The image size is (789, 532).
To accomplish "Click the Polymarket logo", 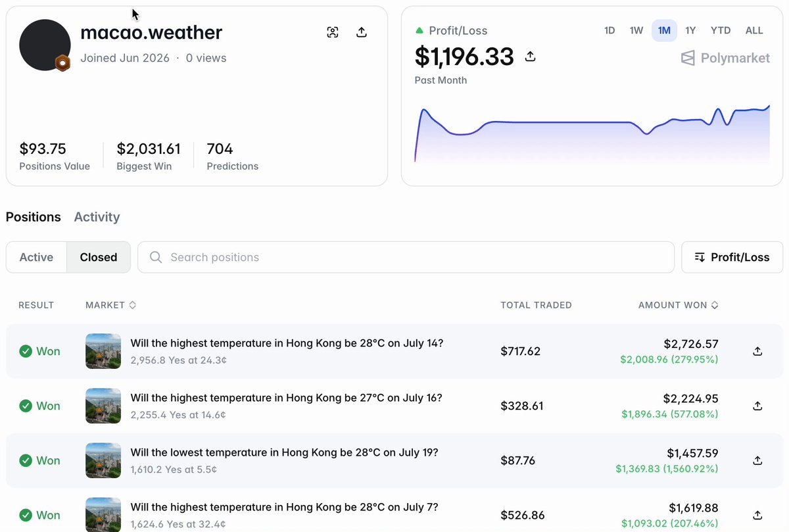I will coord(725,58).
